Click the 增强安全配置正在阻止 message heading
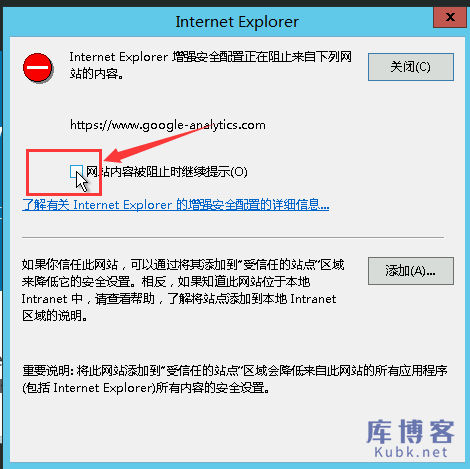The height and width of the screenshot is (469, 470). coord(210,57)
